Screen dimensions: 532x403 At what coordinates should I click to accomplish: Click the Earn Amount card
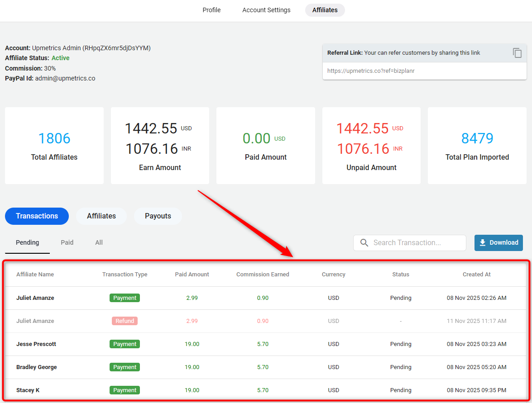pos(160,146)
